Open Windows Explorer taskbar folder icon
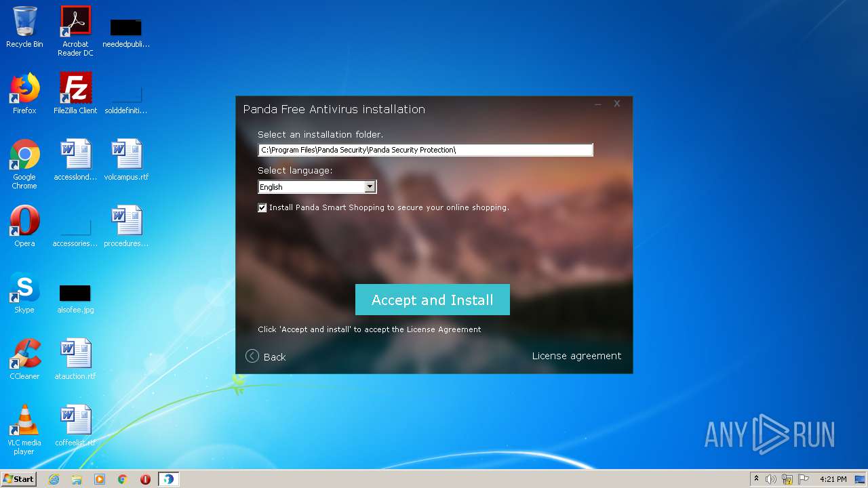 point(77,479)
